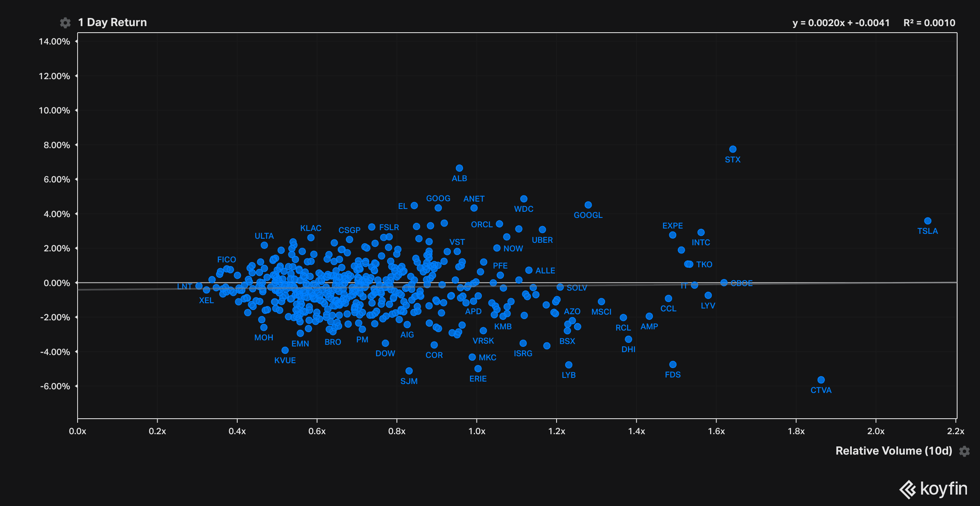Click the CTVA scatter dot
980x506 pixels.
pyautogui.click(x=821, y=380)
